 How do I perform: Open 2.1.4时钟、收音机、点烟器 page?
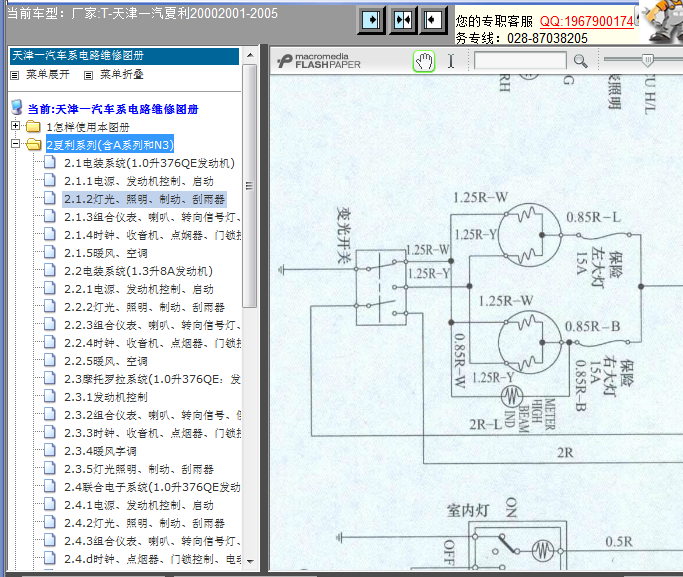152,235
